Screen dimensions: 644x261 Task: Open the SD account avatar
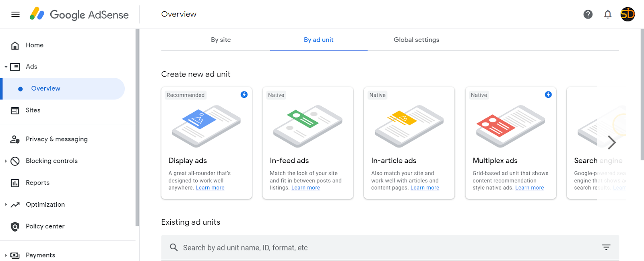(x=627, y=14)
